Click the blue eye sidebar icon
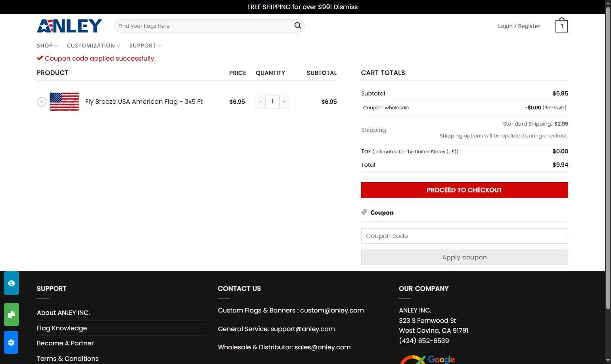 [x=11, y=283]
